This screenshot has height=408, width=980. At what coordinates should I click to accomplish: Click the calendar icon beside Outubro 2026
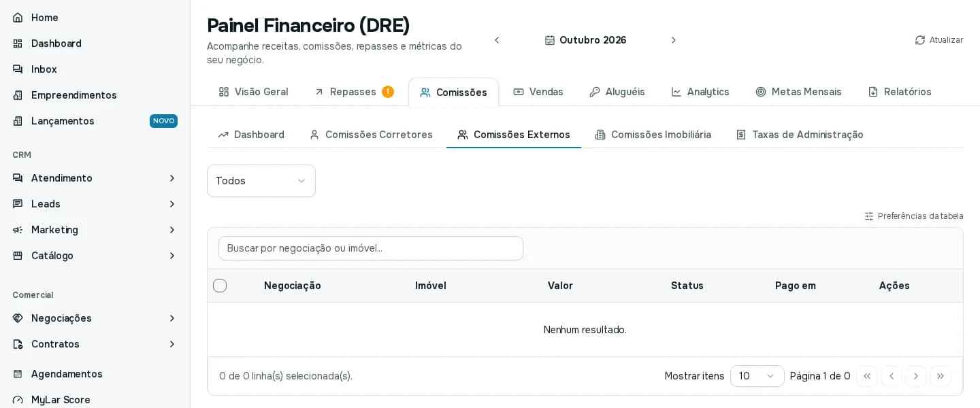click(x=550, y=40)
